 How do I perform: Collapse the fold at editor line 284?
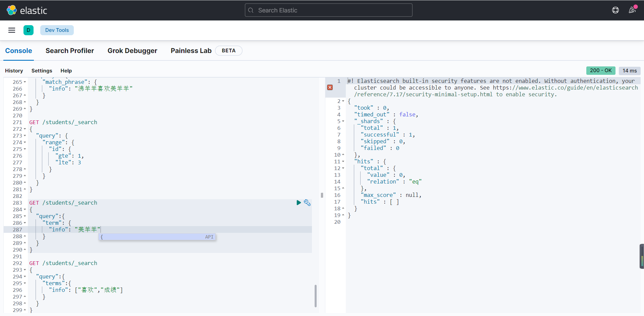[25, 209]
